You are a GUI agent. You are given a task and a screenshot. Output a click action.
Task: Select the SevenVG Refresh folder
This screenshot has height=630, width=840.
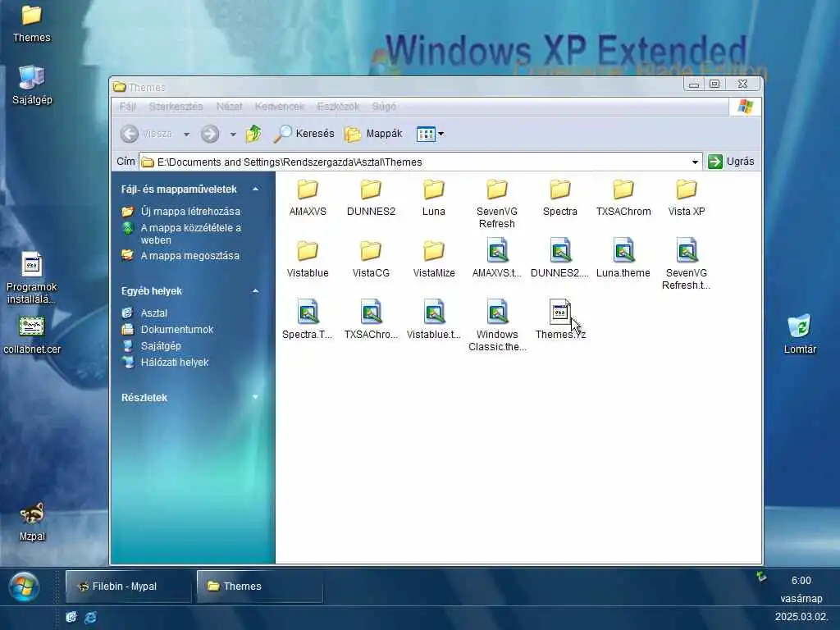496,203
